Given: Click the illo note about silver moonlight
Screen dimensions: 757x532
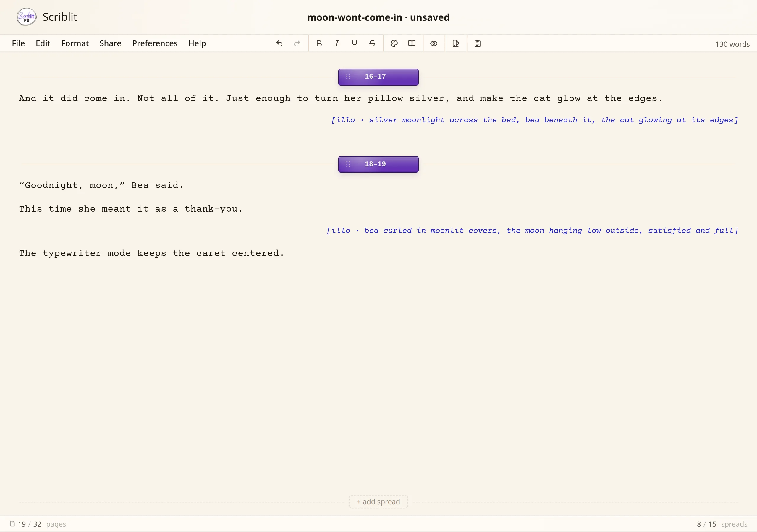Looking at the screenshot, I should (534, 120).
